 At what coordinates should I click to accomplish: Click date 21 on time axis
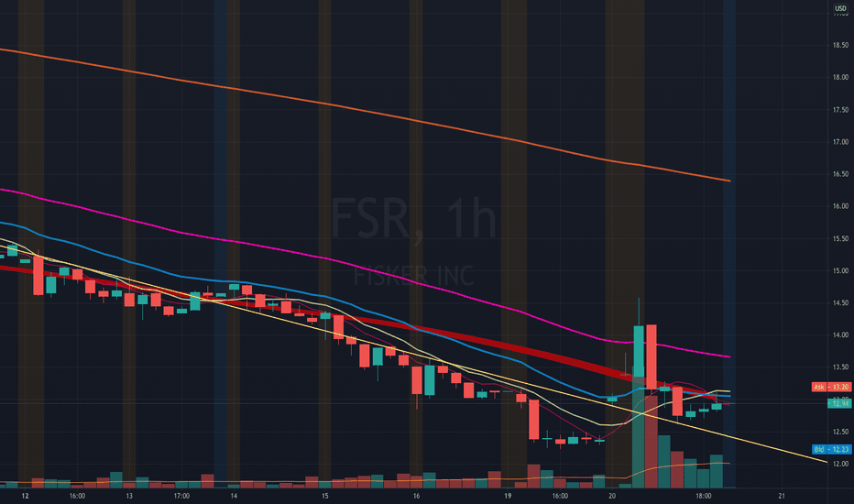coord(782,496)
